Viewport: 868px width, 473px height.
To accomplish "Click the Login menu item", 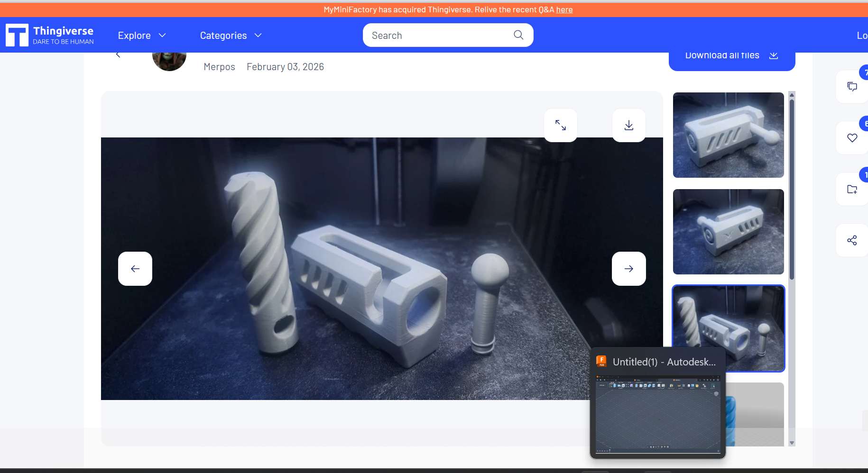I will click(861, 35).
